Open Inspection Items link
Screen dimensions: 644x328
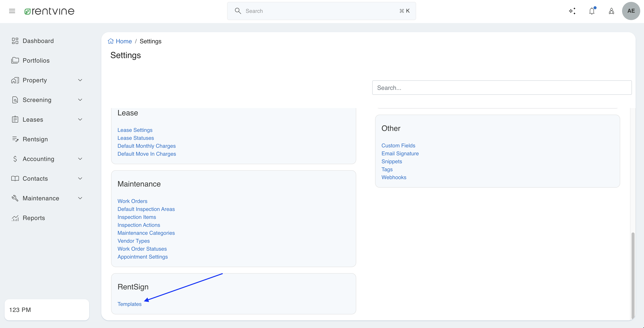click(x=136, y=217)
